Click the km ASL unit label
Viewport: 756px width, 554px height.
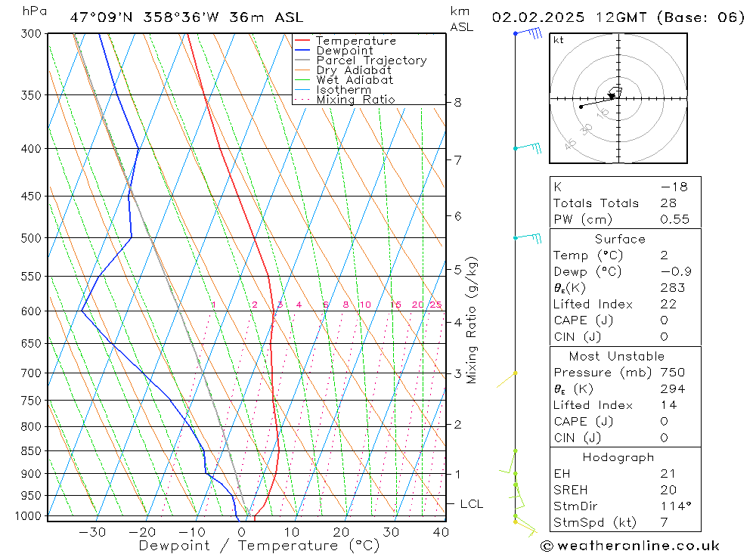coord(461,20)
